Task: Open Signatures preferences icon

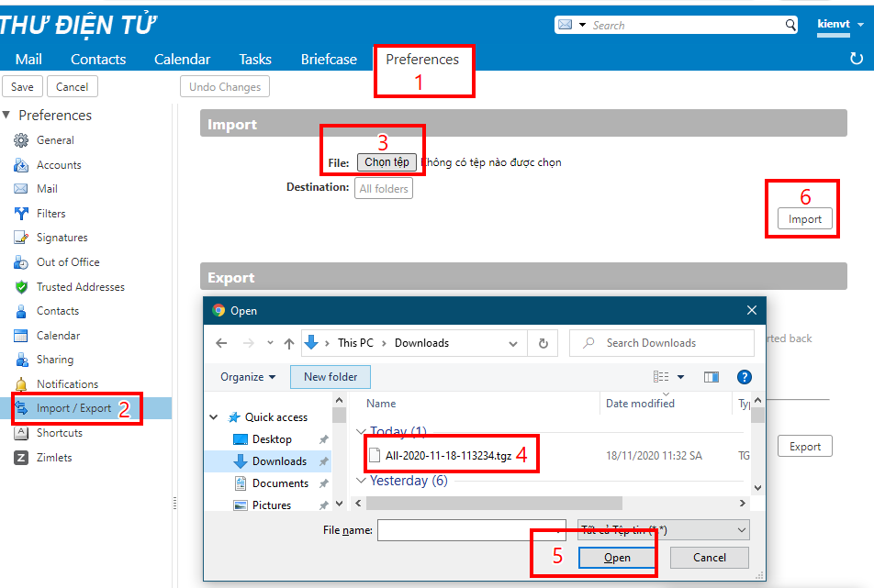Action: coord(21,238)
